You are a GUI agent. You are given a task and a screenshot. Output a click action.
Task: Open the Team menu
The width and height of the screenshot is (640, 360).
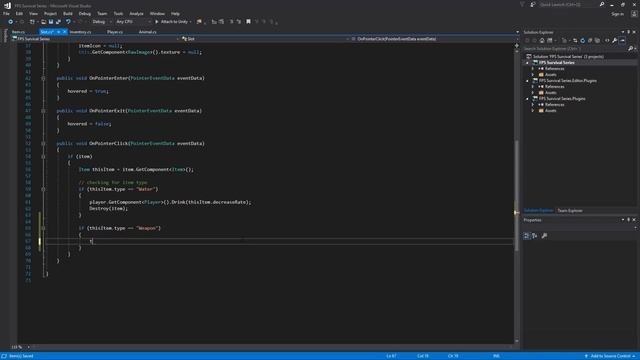[102, 13]
